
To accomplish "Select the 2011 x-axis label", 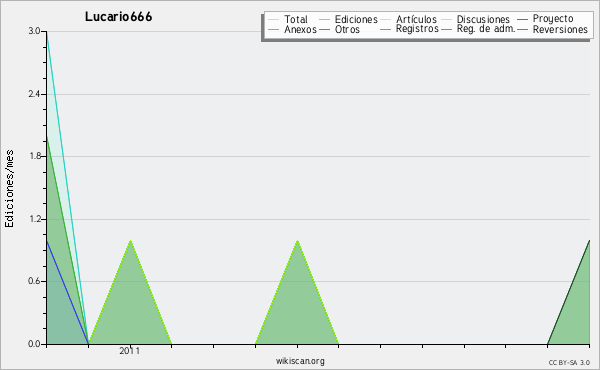I will (130, 351).
